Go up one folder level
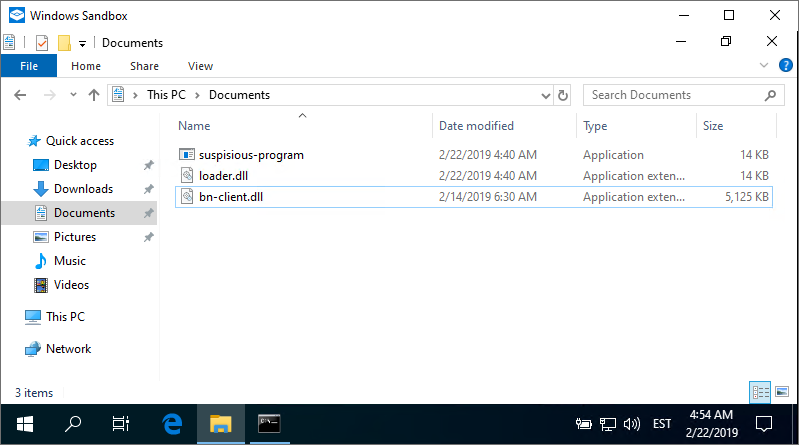Viewport: 799px width, 445px height. coord(94,95)
